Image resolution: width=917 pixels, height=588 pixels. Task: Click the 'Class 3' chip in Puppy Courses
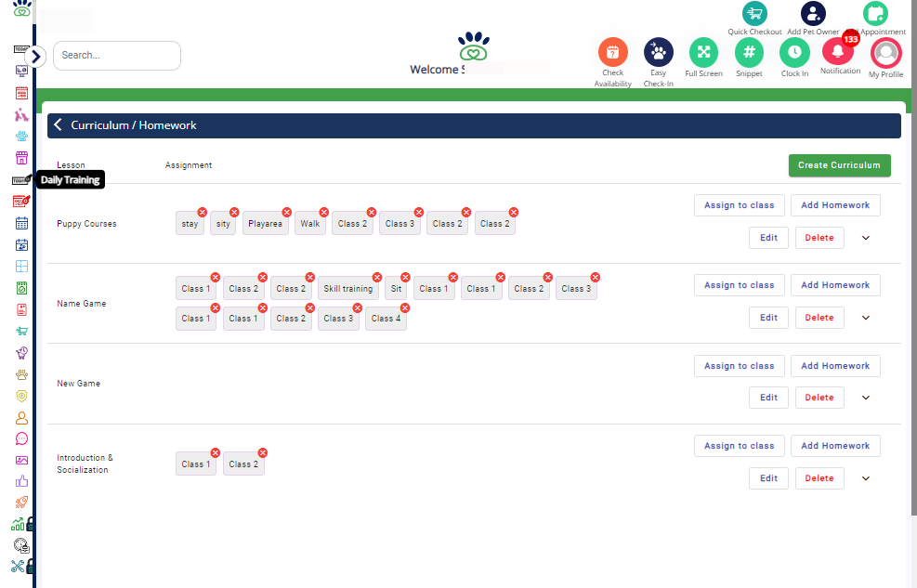coord(400,224)
